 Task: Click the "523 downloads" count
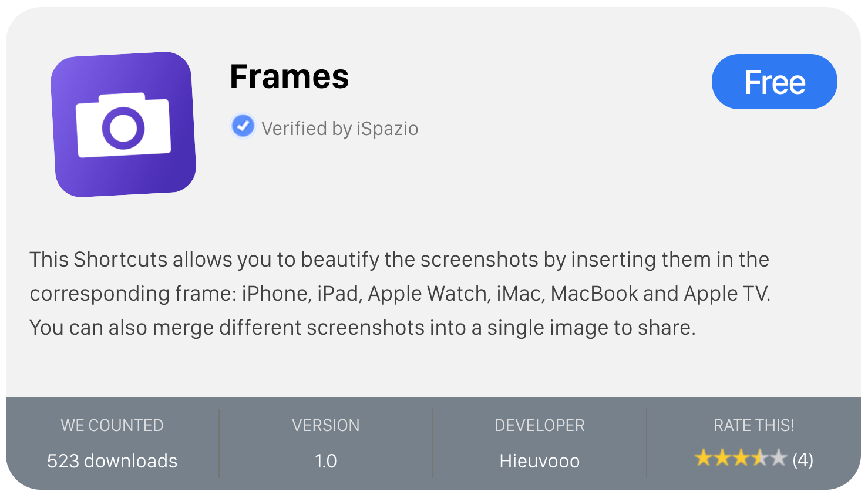[x=112, y=461]
